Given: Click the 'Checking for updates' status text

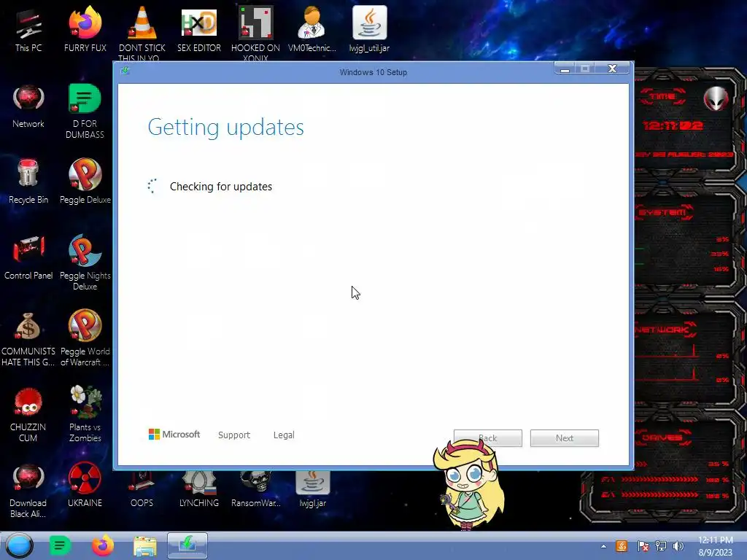Looking at the screenshot, I should click(221, 187).
